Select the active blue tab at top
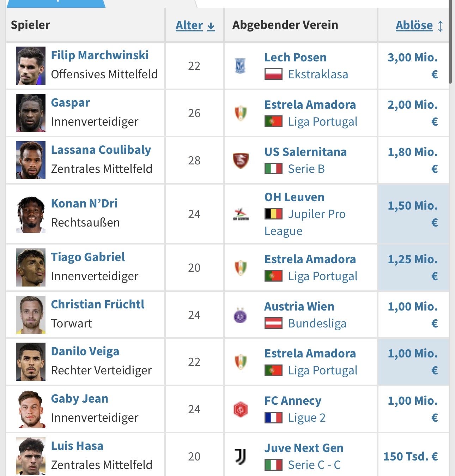Screen dimensions: 455x476 [56, 3]
